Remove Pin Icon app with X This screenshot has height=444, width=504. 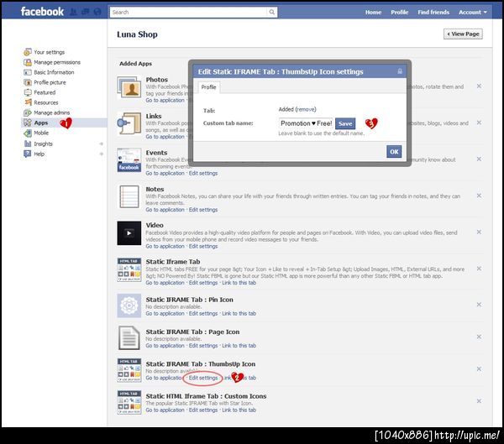pos(479,305)
